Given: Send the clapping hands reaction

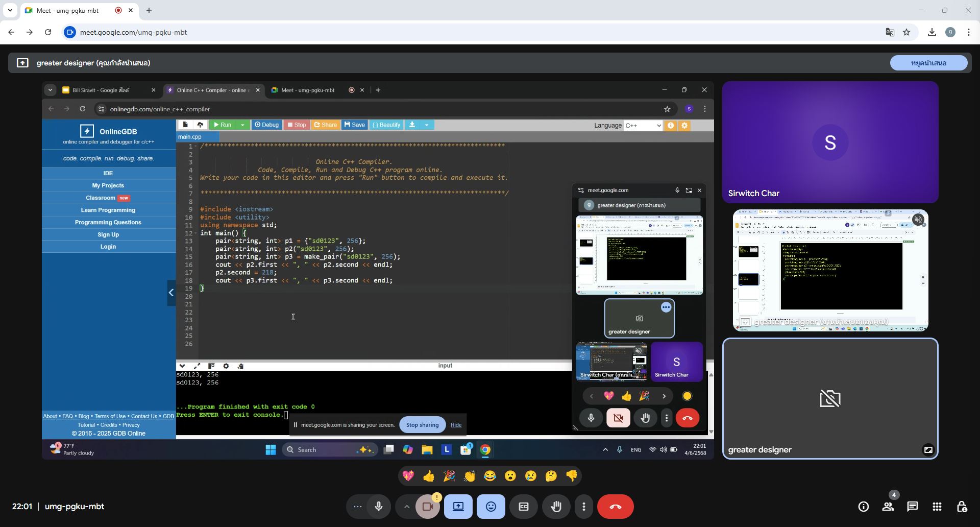Looking at the screenshot, I should point(470,476).
